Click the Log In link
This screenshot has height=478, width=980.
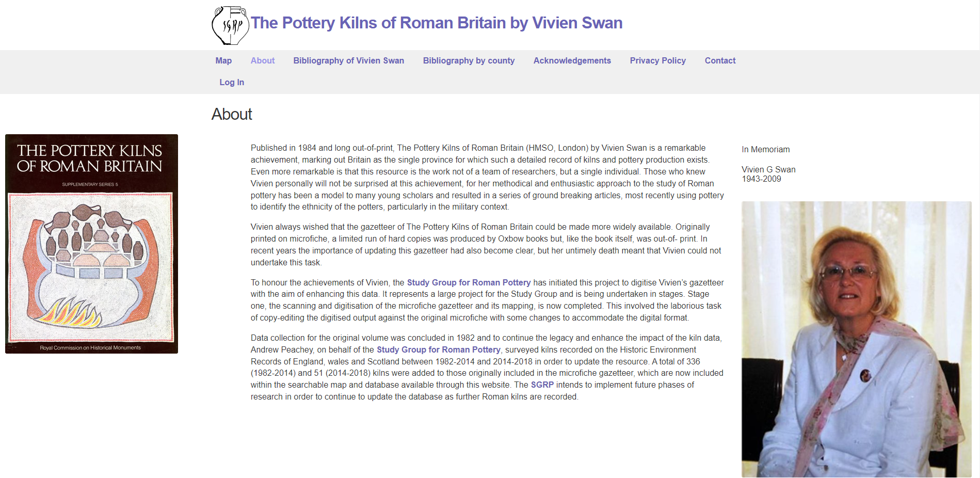pyautogui.click(x=232, y=82)
